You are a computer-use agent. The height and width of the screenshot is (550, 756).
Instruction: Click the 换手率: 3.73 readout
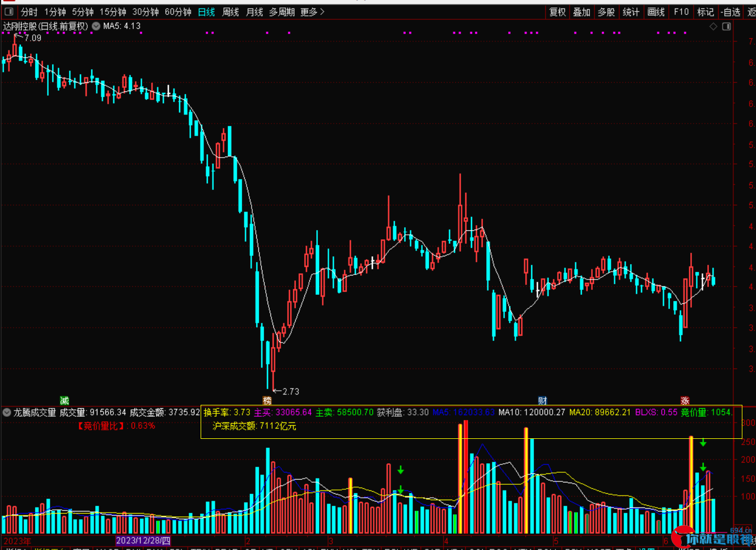(x=227, y=412)
